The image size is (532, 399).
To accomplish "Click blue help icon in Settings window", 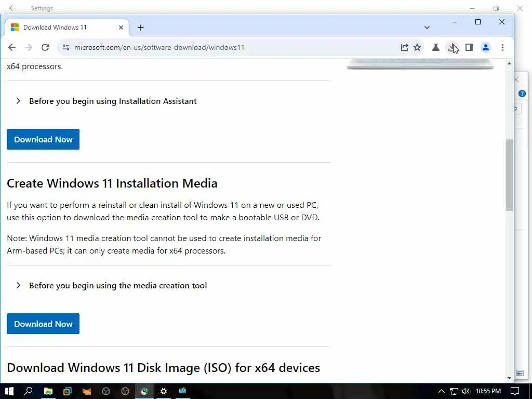I will (x=522, y=94).
